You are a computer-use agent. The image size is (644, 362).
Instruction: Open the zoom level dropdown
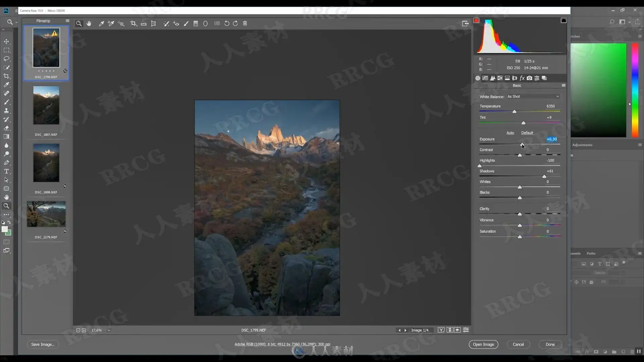[109, 330]
